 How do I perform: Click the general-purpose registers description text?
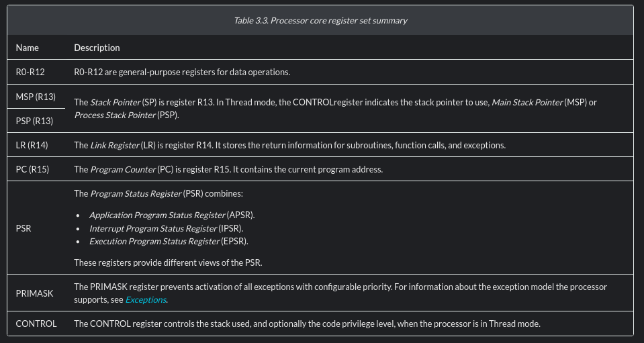181,72
